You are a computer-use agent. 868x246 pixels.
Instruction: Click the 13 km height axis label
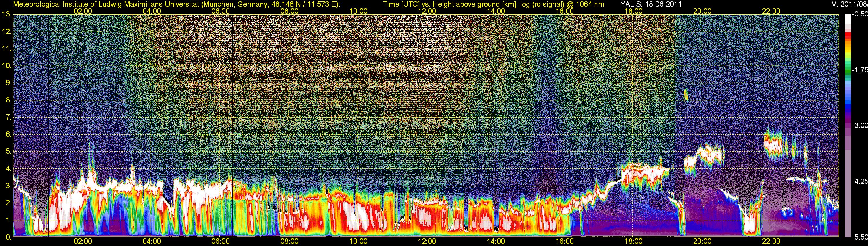pyautogui.click(x=6, y=14)
